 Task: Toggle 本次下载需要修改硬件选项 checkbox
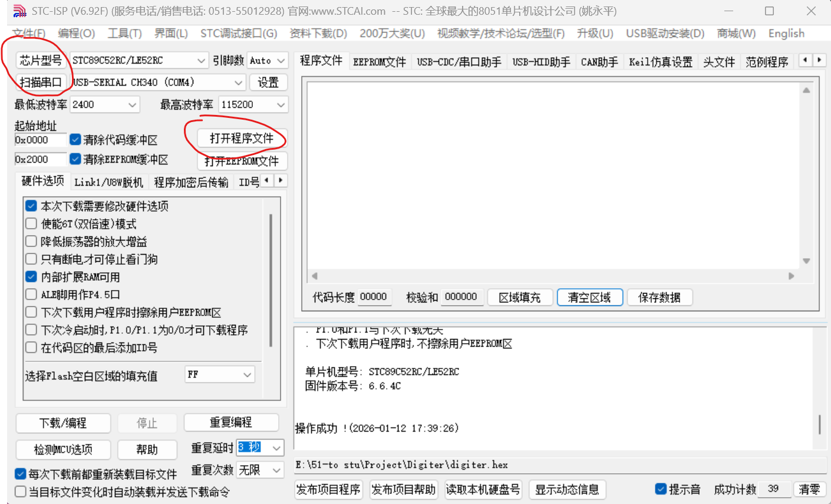[31, 206]
